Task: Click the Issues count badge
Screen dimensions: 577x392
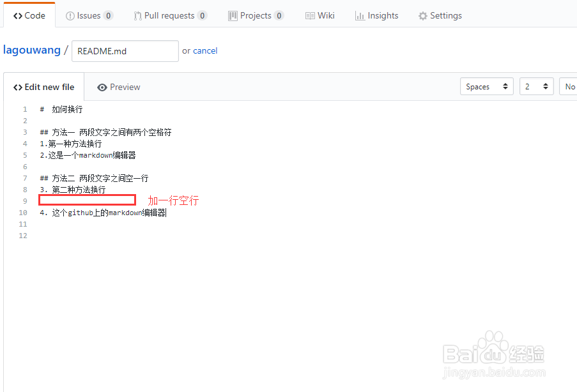Action: [108, 16]
